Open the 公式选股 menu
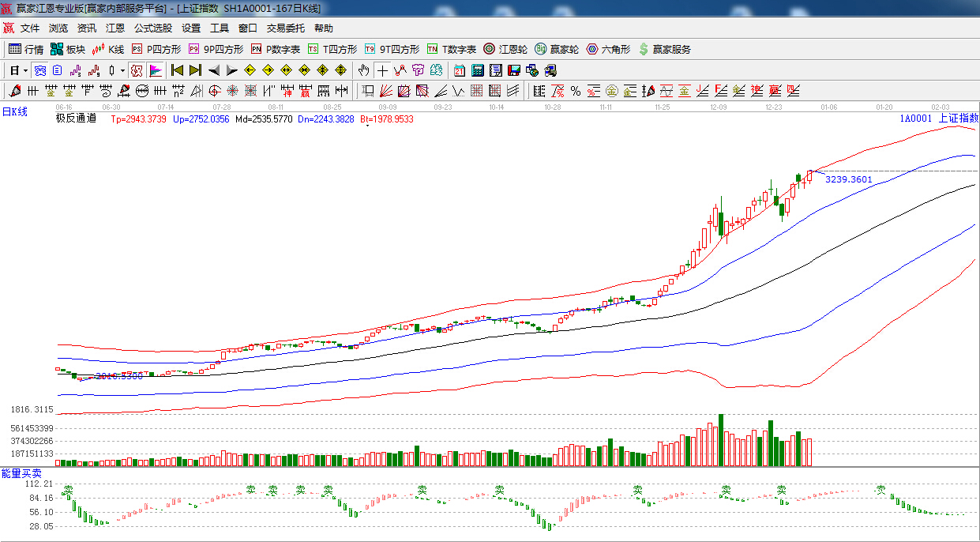The image size is (980, 542). 152,28
